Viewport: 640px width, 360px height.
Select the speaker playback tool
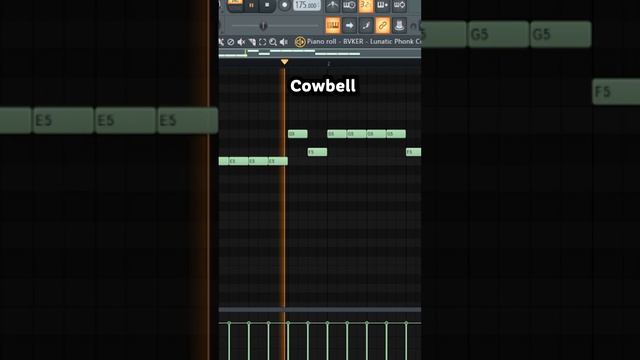click(x=284, y=42)
